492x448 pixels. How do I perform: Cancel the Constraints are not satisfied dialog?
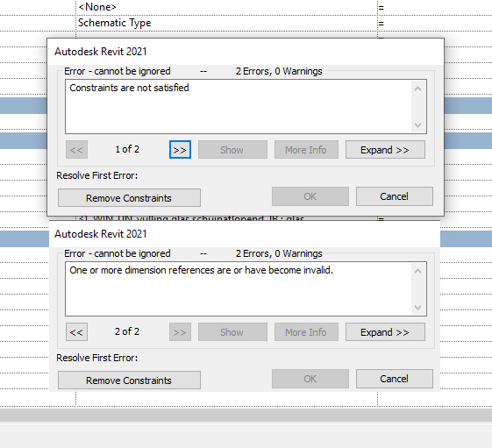tap(395, 196)
